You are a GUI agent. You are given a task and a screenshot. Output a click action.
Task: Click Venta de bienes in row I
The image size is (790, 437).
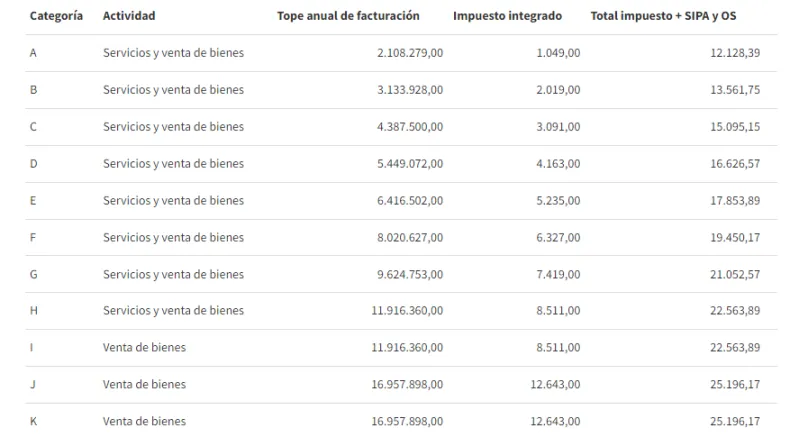144,348
